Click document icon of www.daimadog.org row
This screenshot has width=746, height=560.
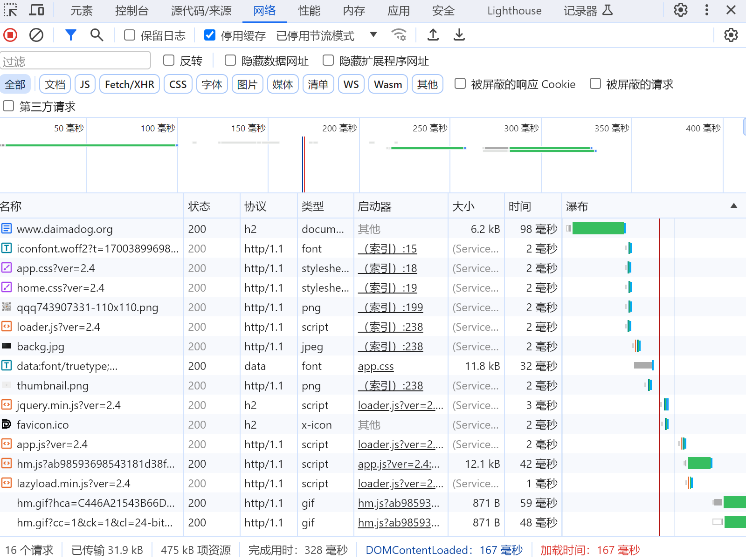[x=7, y=228]
